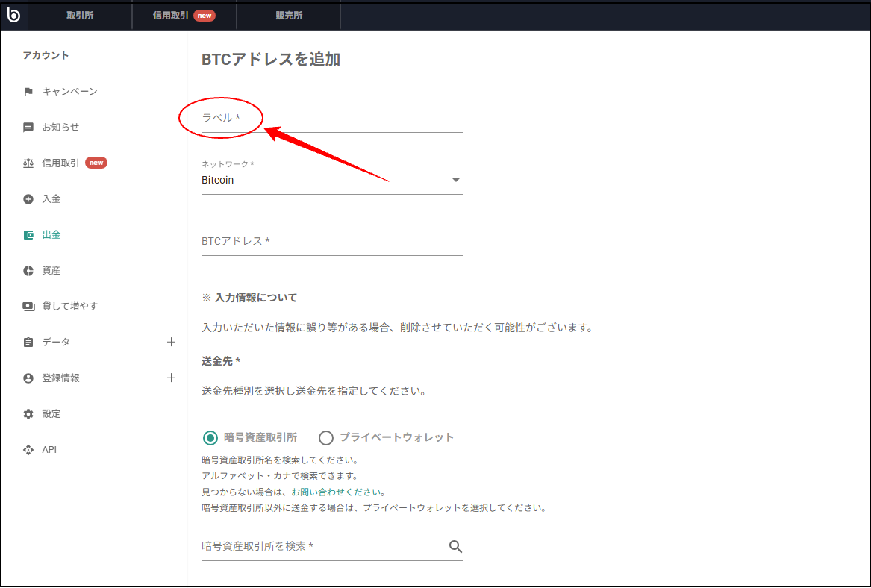Image resolution: width=871 pixels, height=588 pixels.
Task: Choose the プライベートウォレット option
Action: tap(326, 437)
